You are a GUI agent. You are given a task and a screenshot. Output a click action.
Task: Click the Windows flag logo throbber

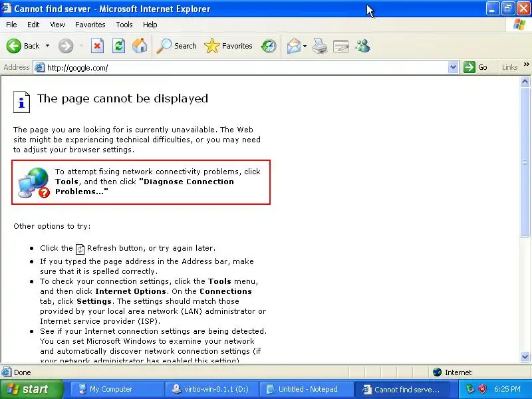(x=519, y=25)
